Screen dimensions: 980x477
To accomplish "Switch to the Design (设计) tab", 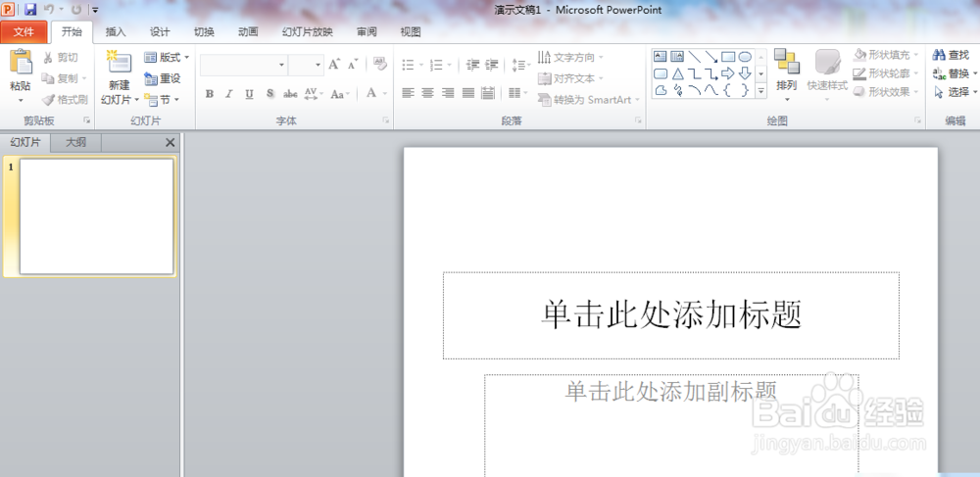I will click(160, 32).
